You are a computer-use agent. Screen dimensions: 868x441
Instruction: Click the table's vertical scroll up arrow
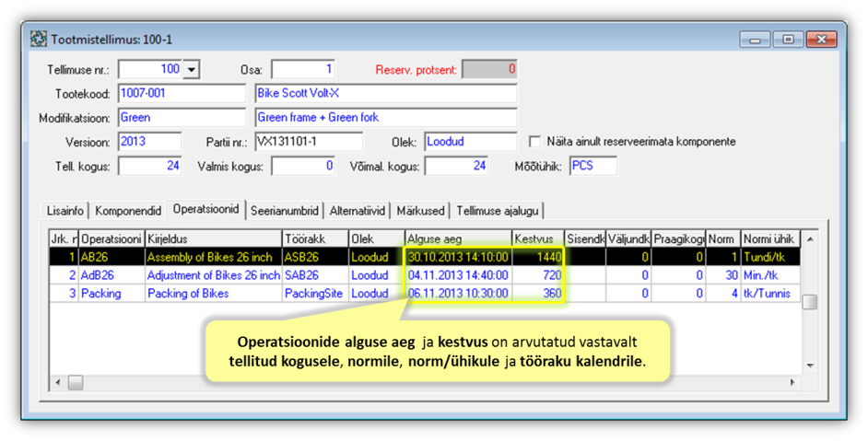pos(810,238)
